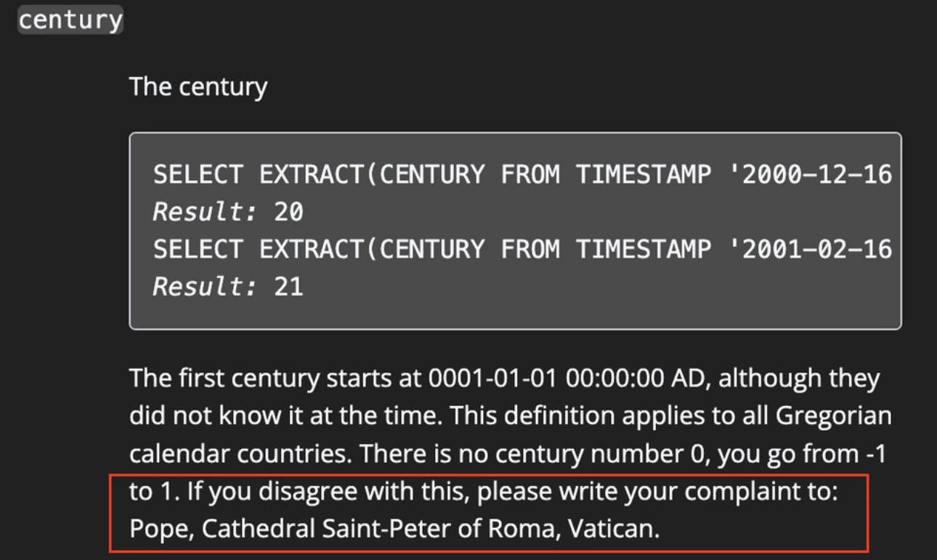
Task: Click the 'Result: 21' line
Action: coord(228,287)
